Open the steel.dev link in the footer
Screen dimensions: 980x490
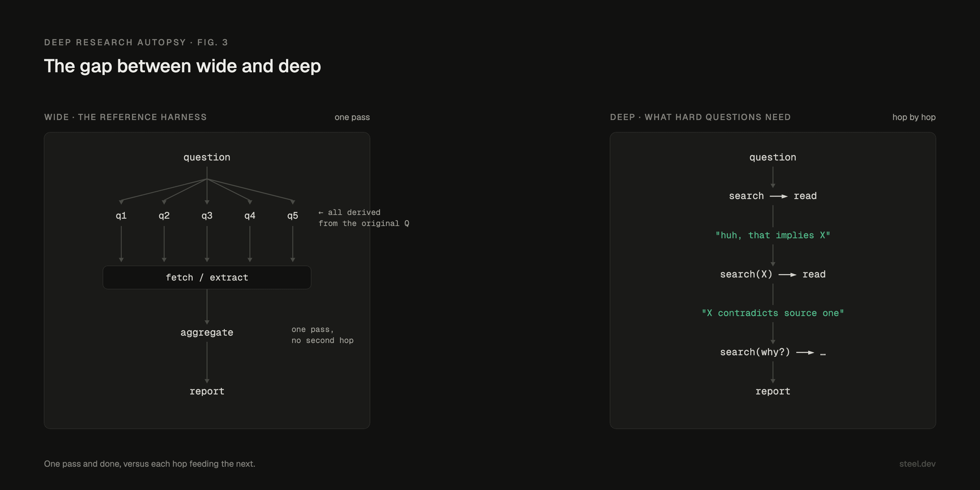pos(917,464)
